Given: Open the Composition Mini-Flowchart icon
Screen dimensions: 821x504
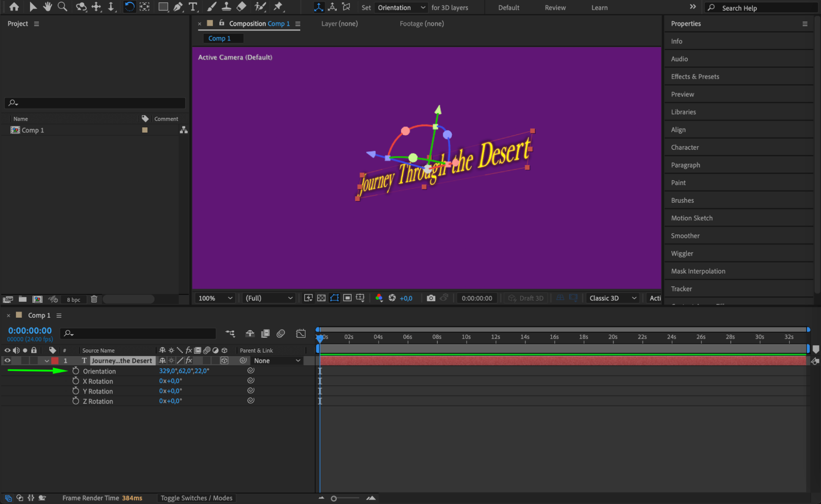Looking at the screenshot, I should pyautogui.click(x=230, y=333).
